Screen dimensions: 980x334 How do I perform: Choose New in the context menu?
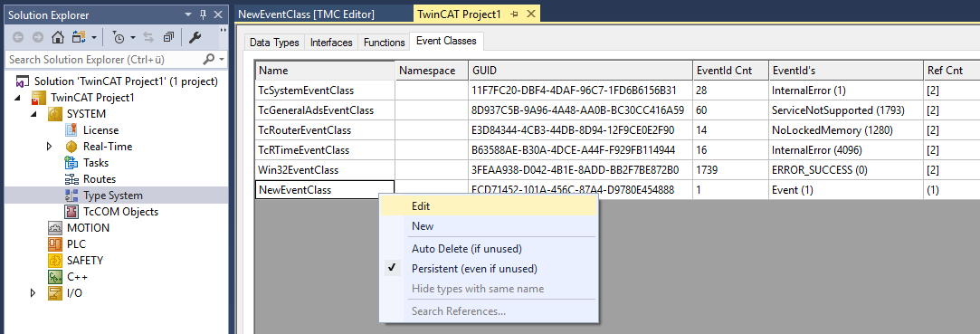pyautogui.click(x=489, y=225)
